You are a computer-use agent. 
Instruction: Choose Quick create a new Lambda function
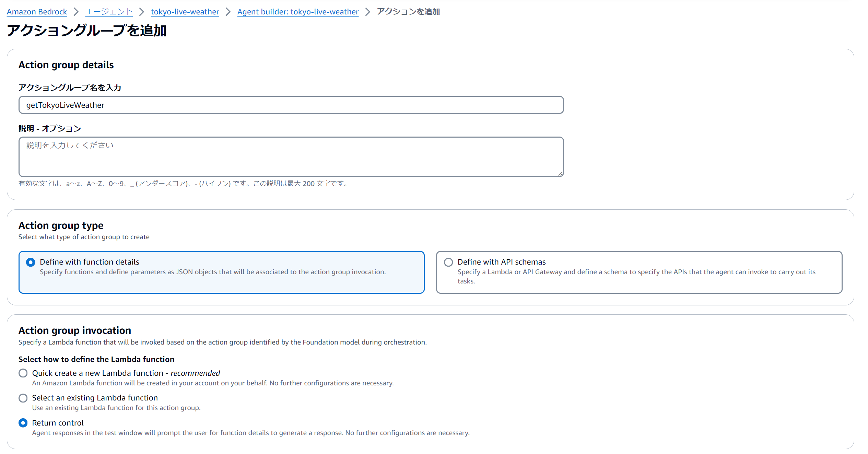23,373
